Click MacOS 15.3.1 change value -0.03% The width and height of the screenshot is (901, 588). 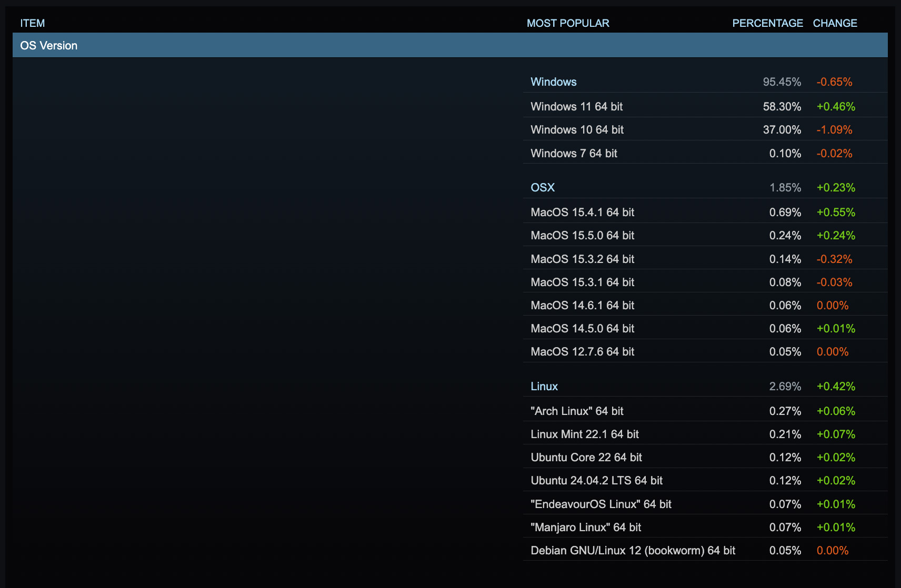click(834, 282)
